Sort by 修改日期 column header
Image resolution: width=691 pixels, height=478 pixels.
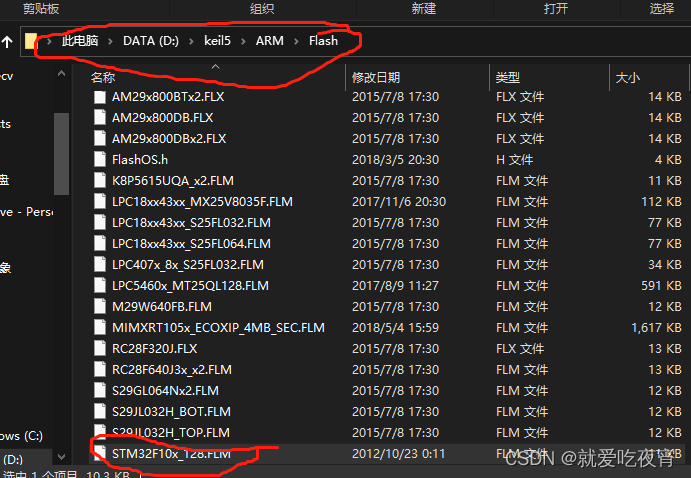[x=376, y=78]
